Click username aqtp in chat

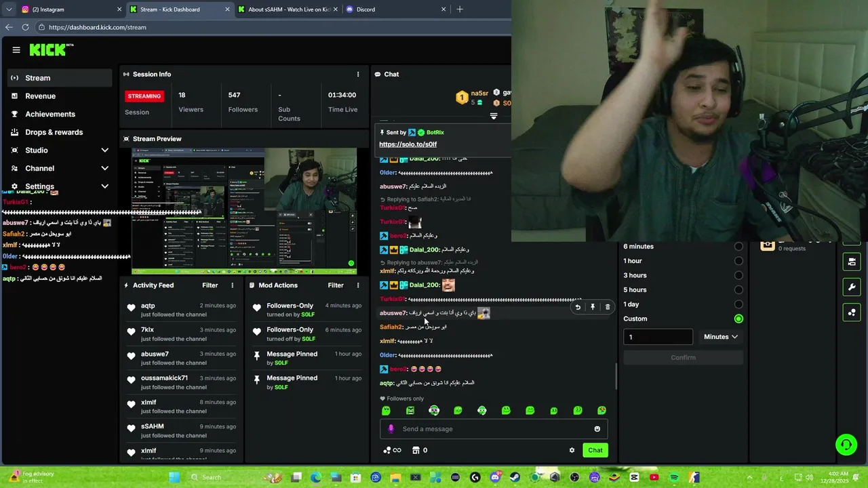(x=387, y=383)
